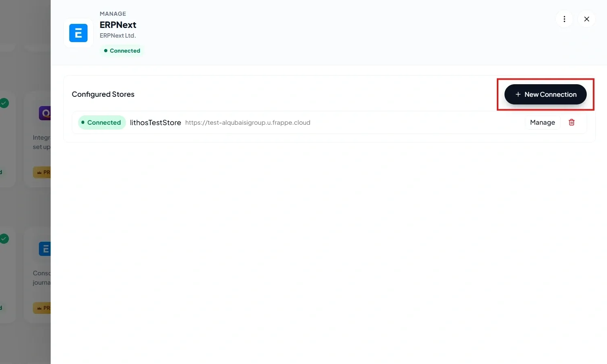Open Manage for lithosTestStore

click(x=543, y=122)
